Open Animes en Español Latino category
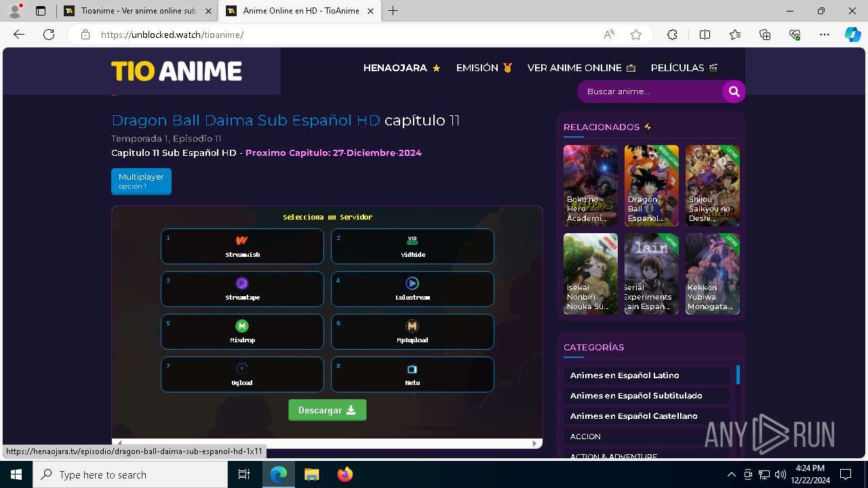 (646, 375)
